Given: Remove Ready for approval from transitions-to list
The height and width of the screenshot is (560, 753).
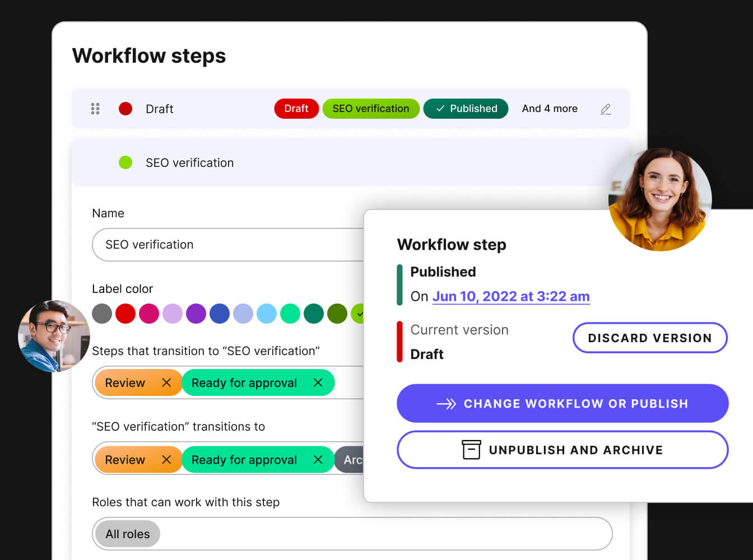Looking at the screenshot, I should (318, 459).
